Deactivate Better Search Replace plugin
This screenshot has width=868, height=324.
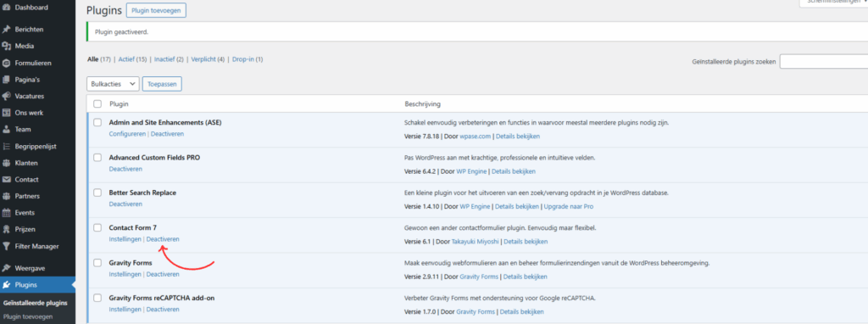[125, 204]
